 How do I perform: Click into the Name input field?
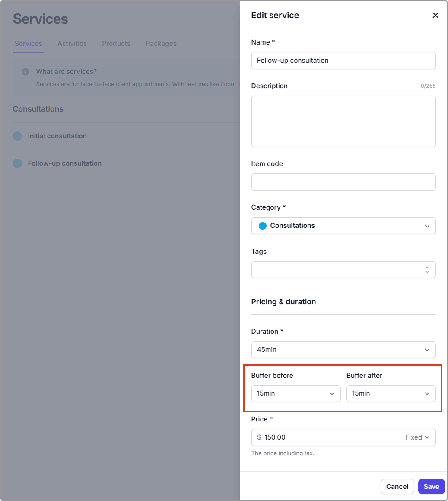[x=343, y=61]
